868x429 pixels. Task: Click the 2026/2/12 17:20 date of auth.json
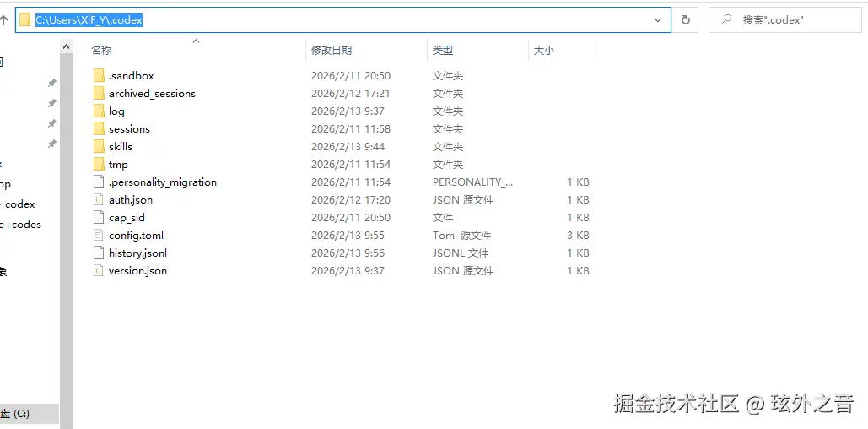pyautogui.click(x=350, y=199)
